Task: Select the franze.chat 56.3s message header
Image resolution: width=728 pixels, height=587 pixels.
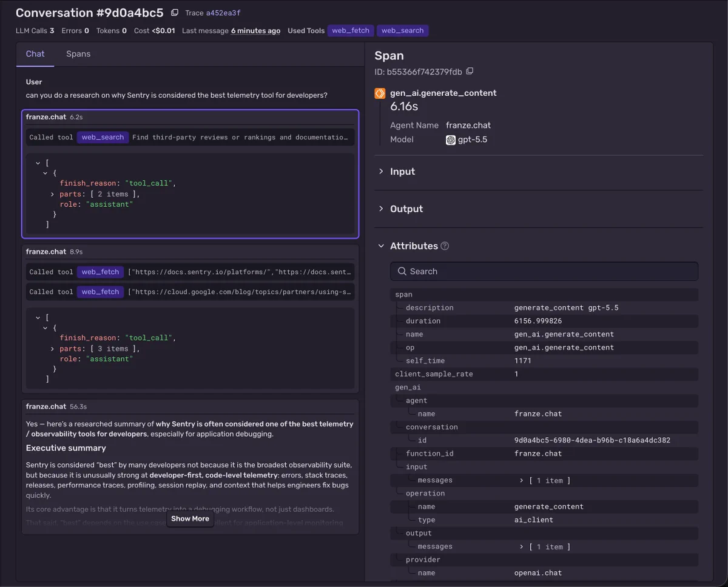Action: pyautogui.click(x=190, y=406)
